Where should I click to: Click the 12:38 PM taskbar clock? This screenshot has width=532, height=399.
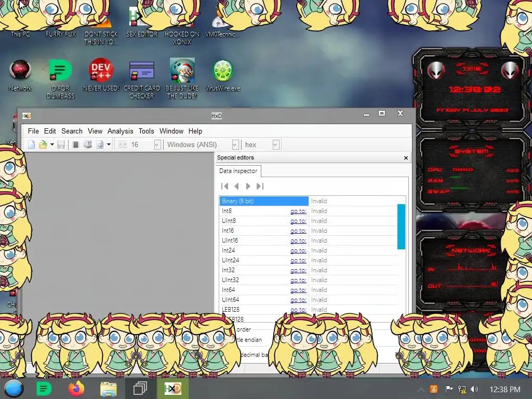pyautogui.click(x=505, y=390)
